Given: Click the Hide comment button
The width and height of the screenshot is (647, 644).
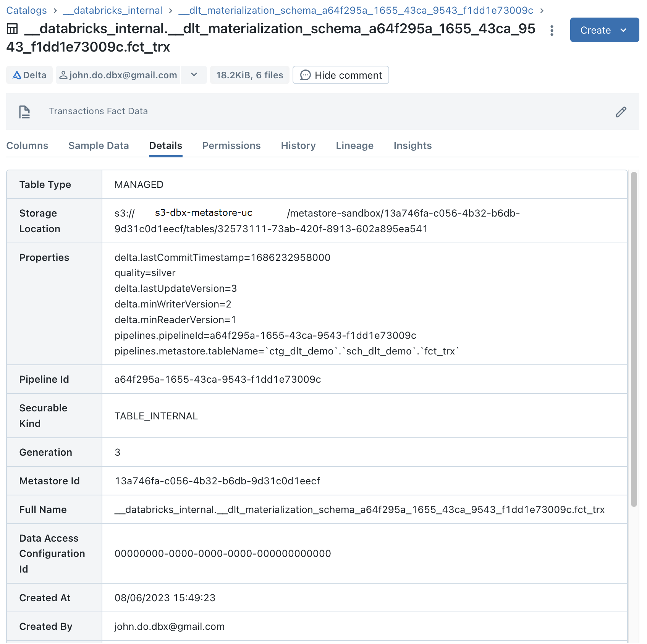Looking at the screenshot, I should (x=341, y=75).
